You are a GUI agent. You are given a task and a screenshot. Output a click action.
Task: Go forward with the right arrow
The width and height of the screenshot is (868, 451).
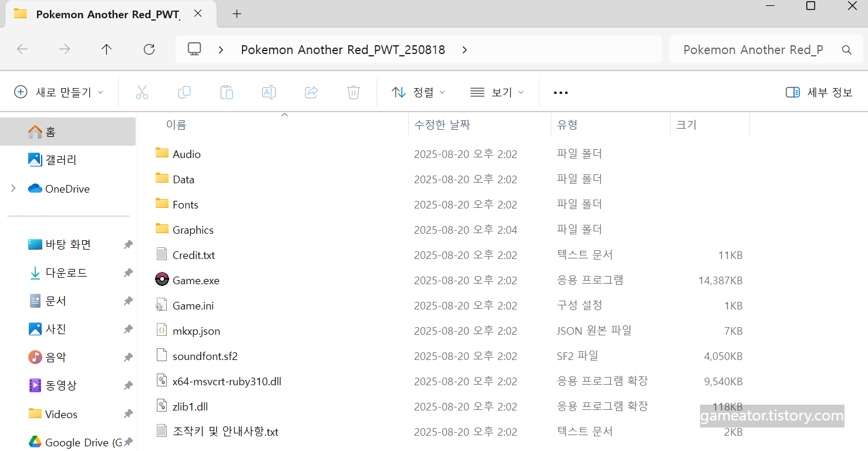coord(65,49)
